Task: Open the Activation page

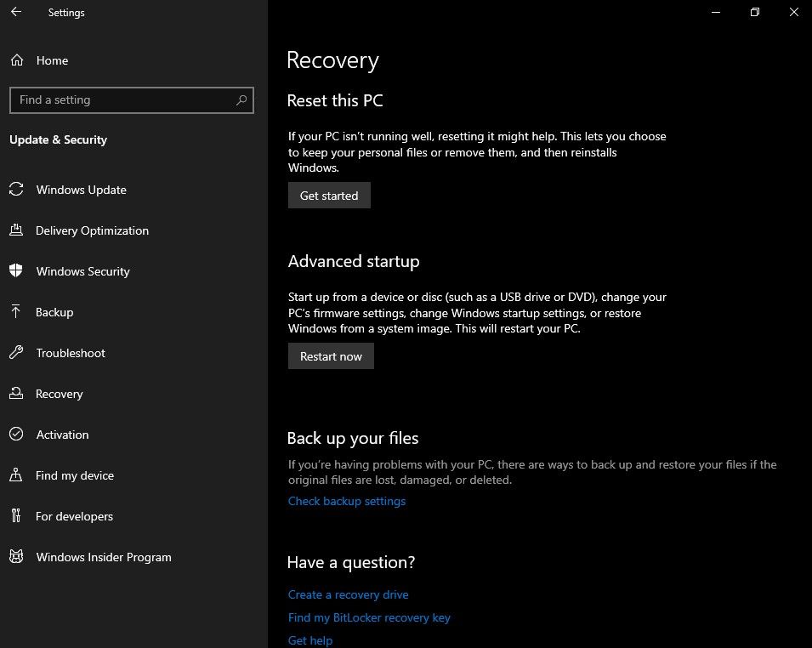Action: [x=61, y=435]
